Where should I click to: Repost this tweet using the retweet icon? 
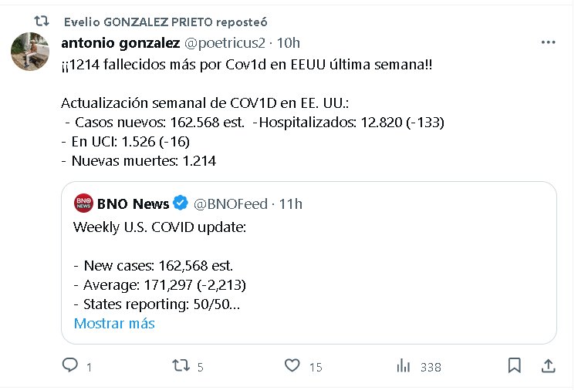[x=180, y=366]
